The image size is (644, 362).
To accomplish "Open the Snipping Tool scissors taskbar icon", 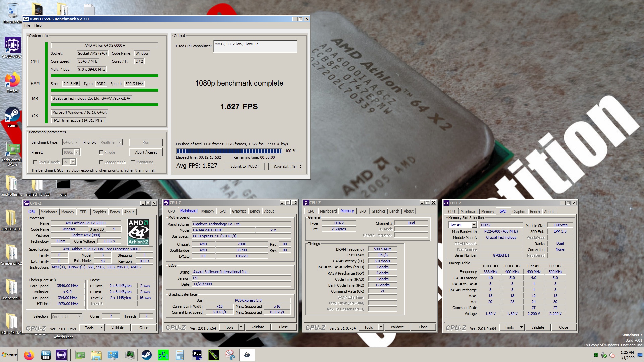I will pyautogui.click(x=230, y=355).
